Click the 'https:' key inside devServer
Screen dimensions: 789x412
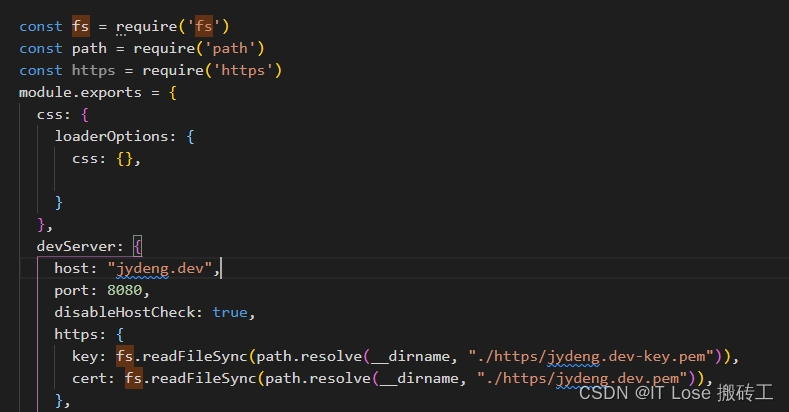pos(80,335)
